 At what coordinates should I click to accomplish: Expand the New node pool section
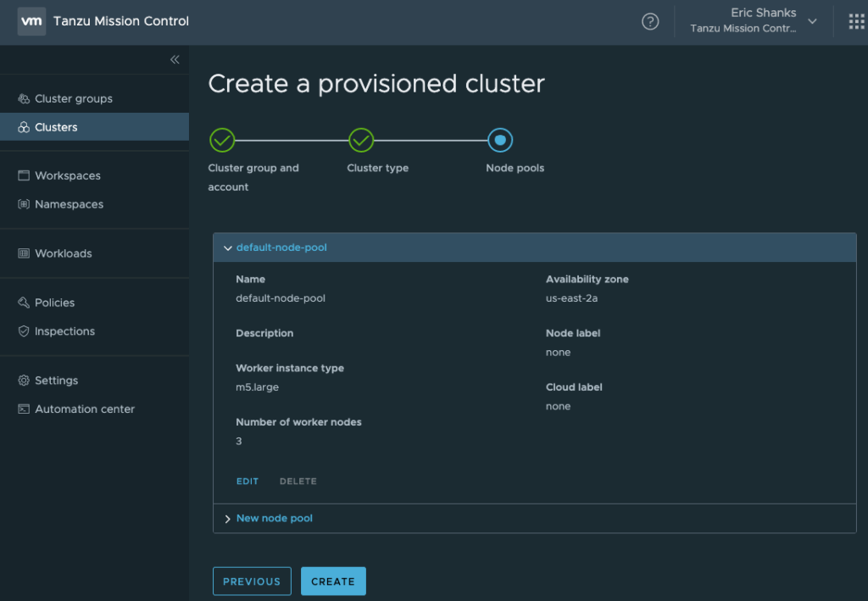point(227,519)
